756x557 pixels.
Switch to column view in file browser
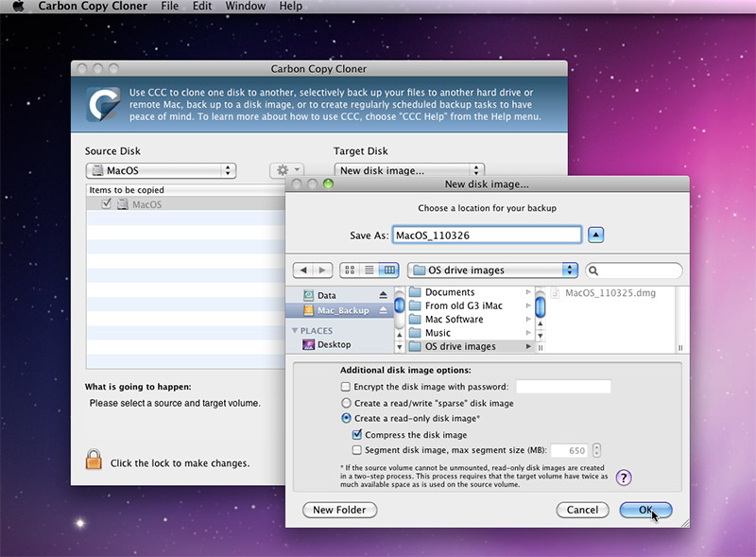(388, 270)
